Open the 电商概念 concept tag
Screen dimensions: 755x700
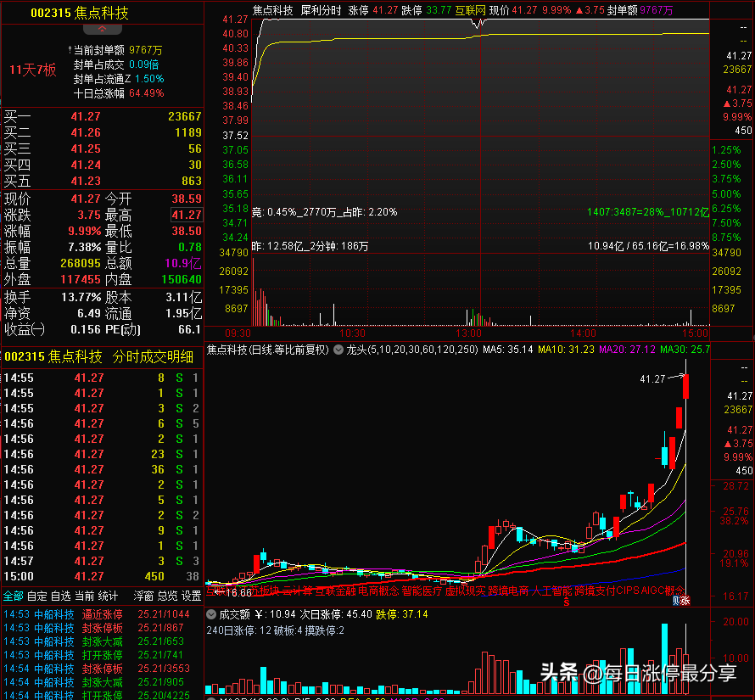tap(378, 591)
